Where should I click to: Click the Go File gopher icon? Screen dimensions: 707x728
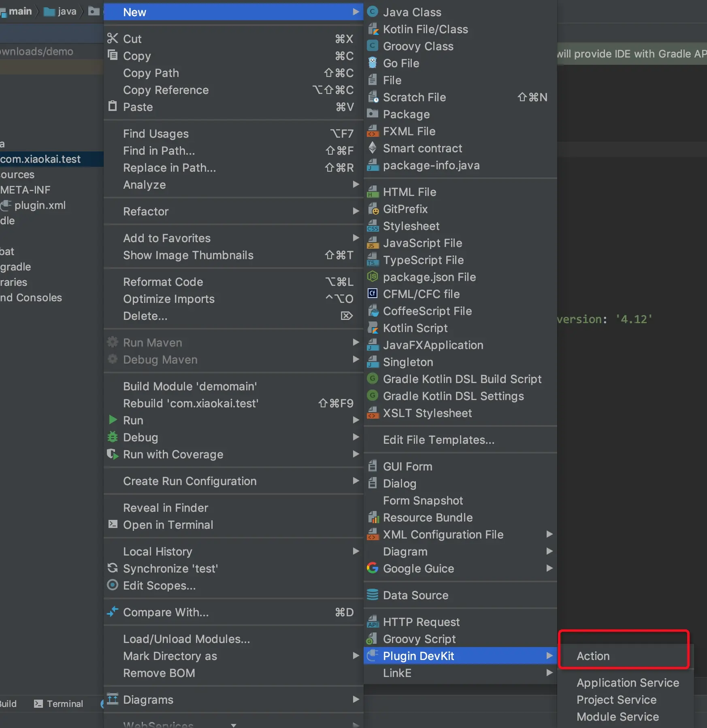point(373,63)
